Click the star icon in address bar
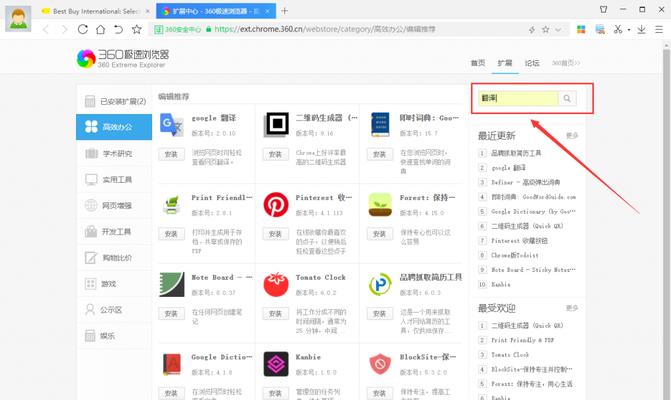The image size is (671, 400). coord(546,30)
